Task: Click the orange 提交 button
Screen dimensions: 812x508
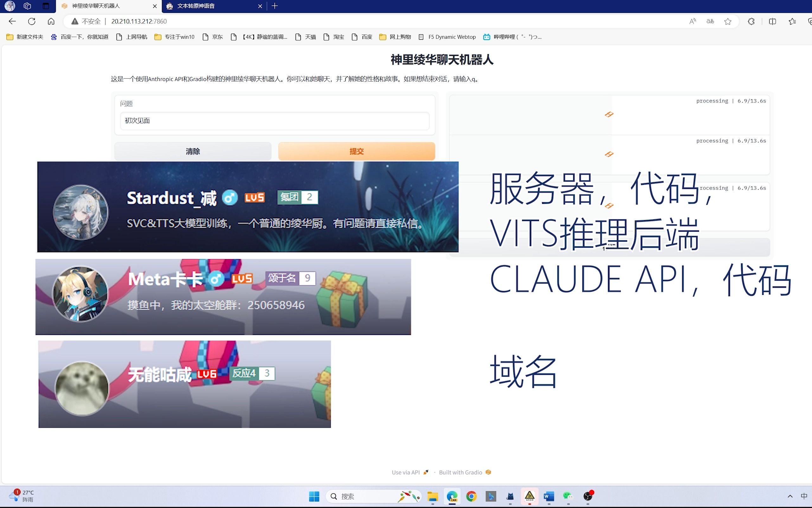Action: 356,151
